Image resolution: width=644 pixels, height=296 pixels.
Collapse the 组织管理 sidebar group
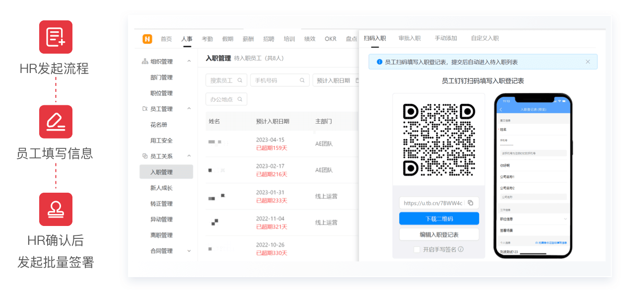(x=189, y=62)
